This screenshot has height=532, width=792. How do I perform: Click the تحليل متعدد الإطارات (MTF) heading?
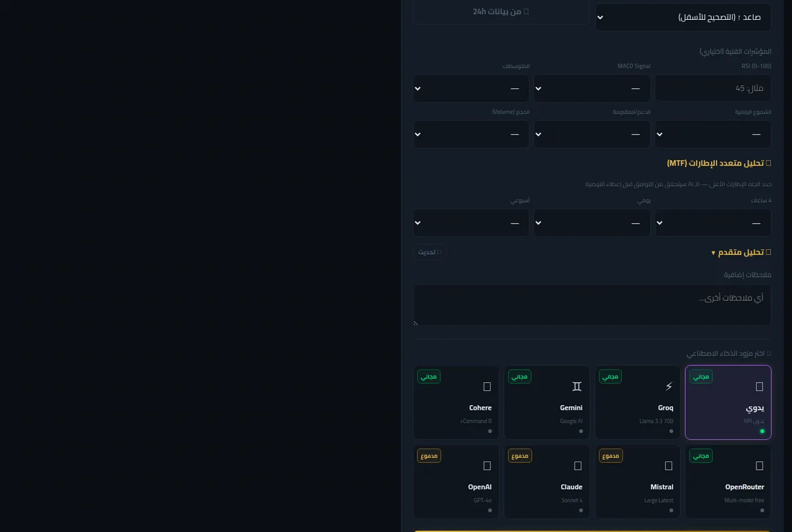click(719, 163)
